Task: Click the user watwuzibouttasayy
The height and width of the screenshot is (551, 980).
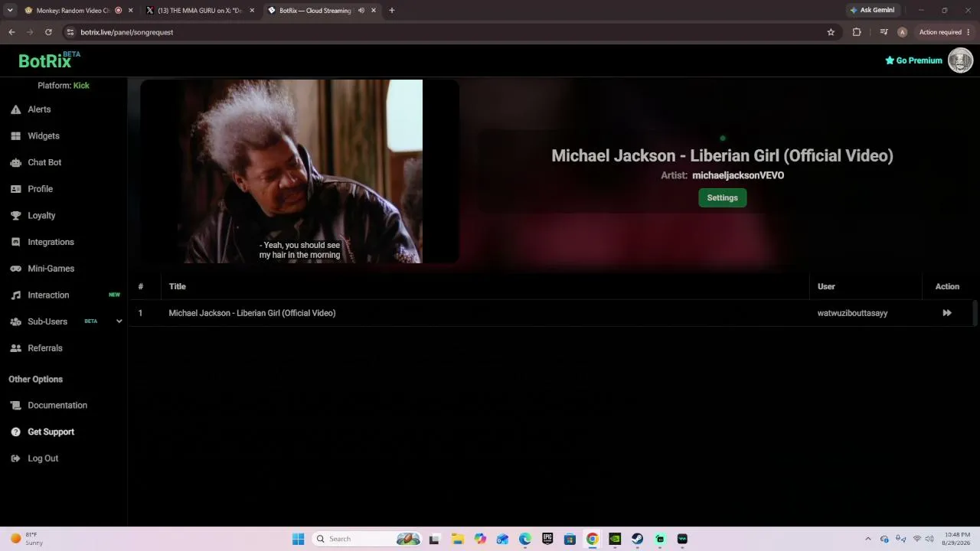Action: pyautogui.click(x=852, y=313)
